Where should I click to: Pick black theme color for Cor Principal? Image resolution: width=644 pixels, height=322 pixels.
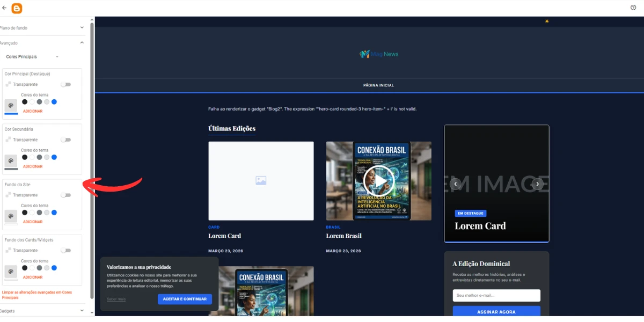pyautogui.click(x=25, y=102)
